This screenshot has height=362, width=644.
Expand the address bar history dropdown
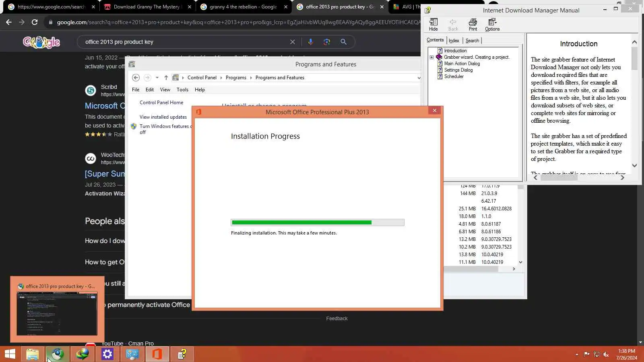point(419,78)
